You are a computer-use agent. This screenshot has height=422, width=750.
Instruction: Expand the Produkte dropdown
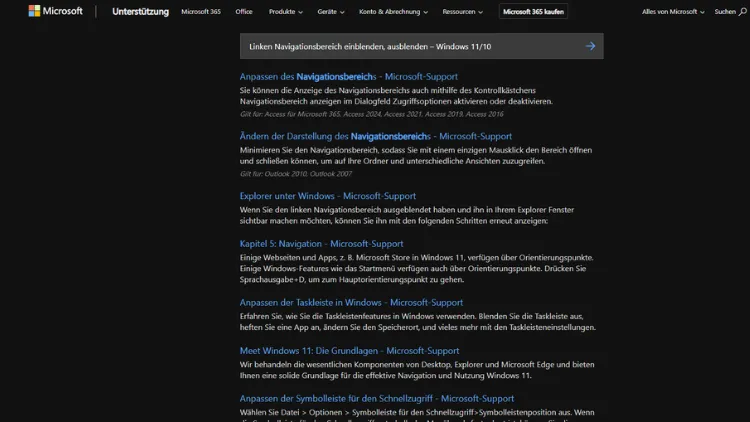coord(286,11)
